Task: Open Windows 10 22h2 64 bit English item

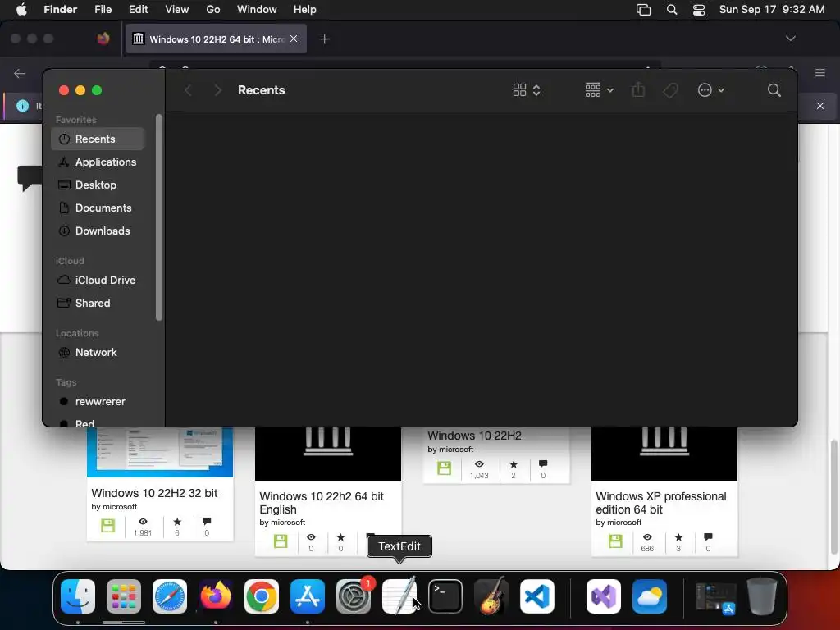Action: [x=322, y=503]
